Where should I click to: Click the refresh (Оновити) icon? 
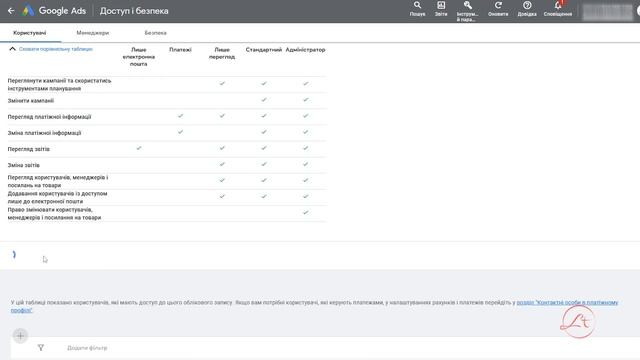(x=498, y=9)
